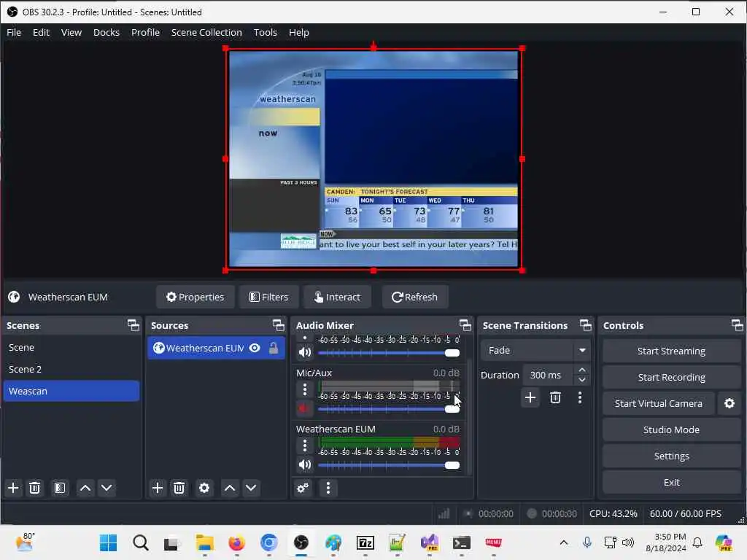Select the Scene 2 scene

point(71,369)
